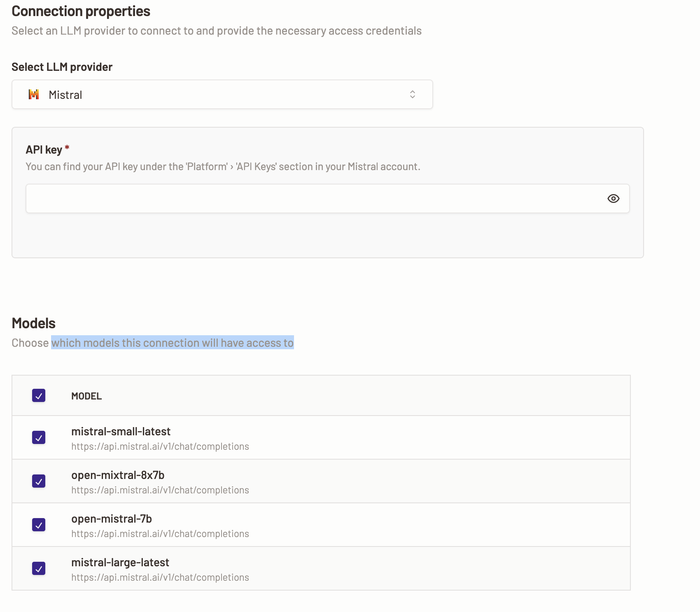Click the mistral-small-latest model name
Viewport: 700px width, 612px height.
click(x=121, y=431)
